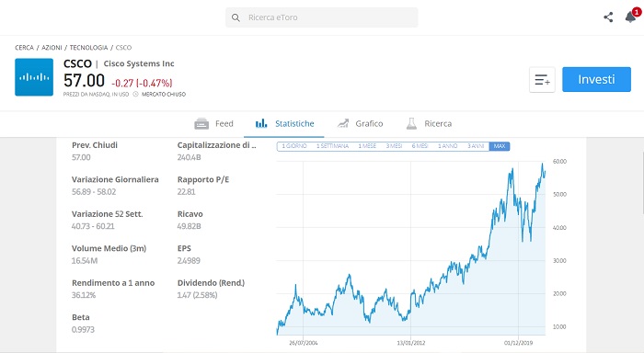Click the Investi button
The width and height of the screenshot is (644, 353).
point(596,79)
